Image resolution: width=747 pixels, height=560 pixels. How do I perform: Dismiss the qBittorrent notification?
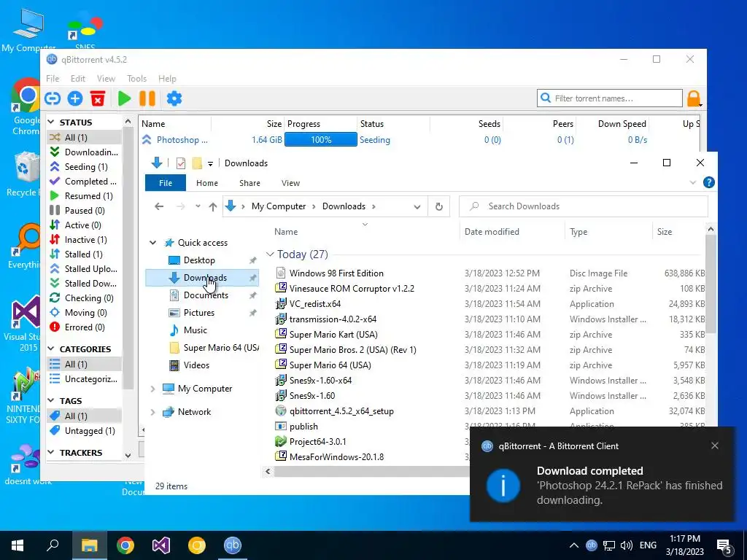point(715,446)
